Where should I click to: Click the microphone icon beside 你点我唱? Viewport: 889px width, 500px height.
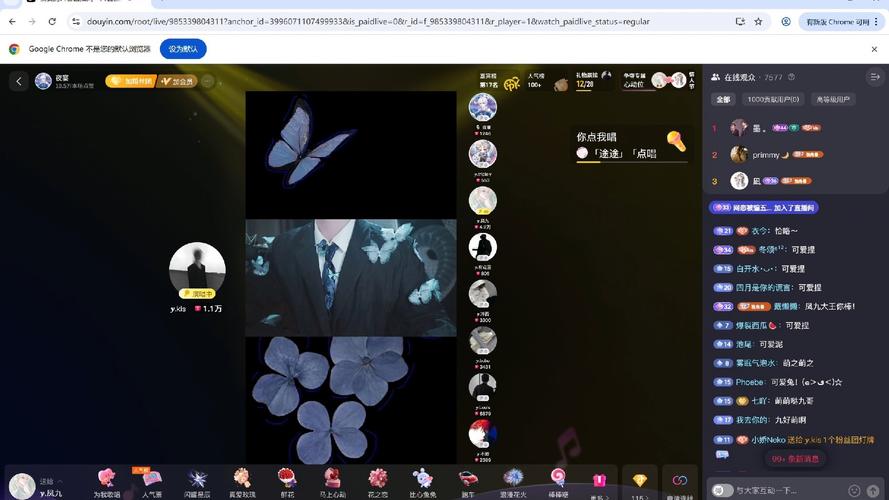pos(676,141)
